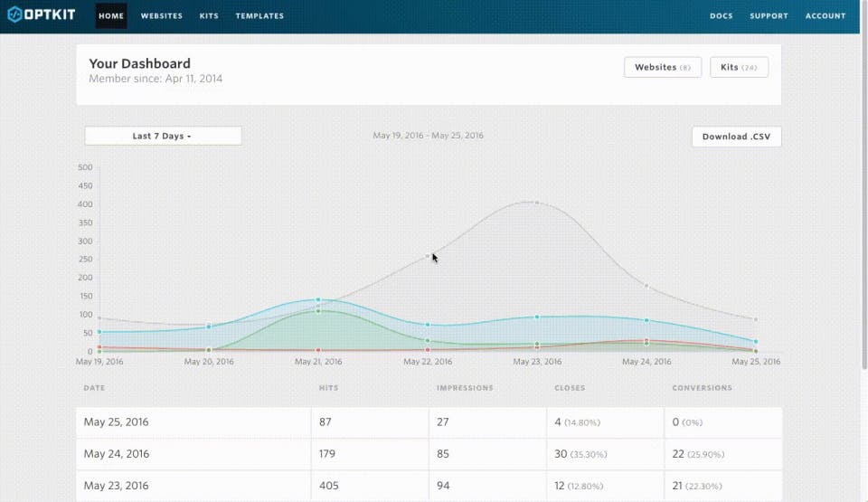Click the closes value 4 (14.80%)
The image size is (868, 502).
pos(578,422)
